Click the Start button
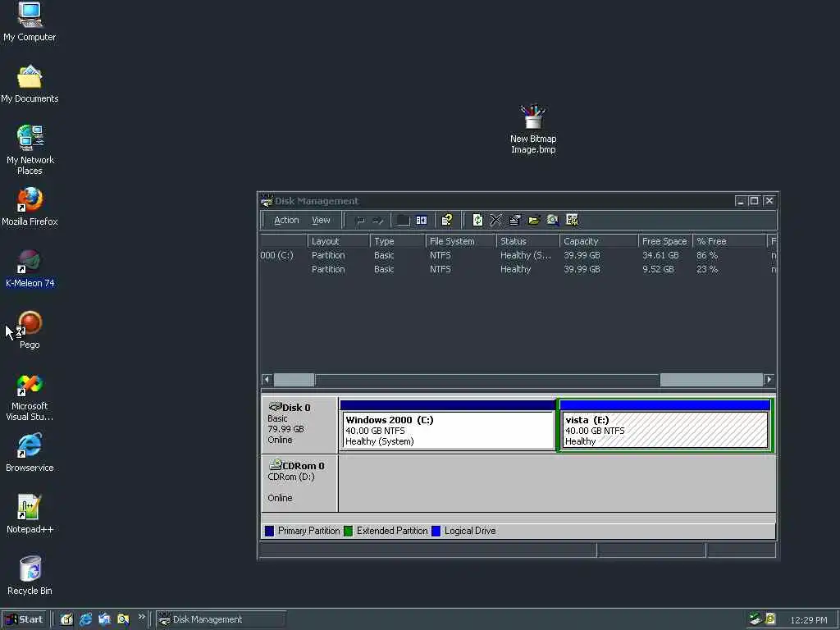Screen dimensions: 840x630 click(x=25, y=619)
